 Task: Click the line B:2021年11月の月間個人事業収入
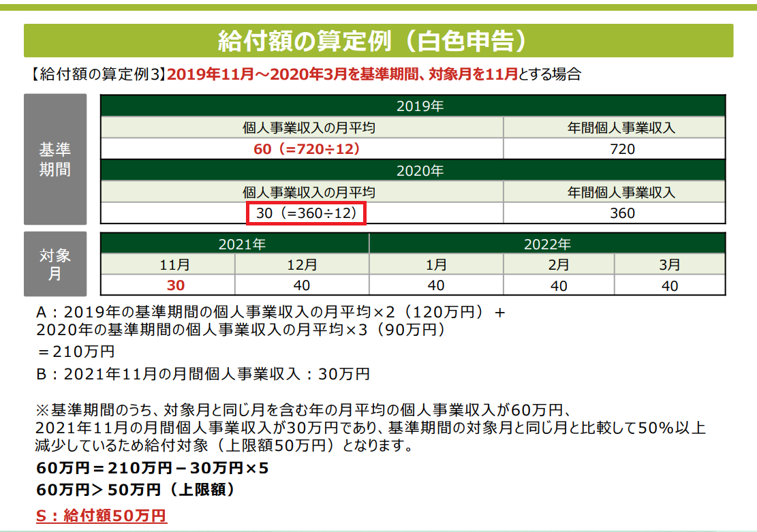tap(203, 373)
